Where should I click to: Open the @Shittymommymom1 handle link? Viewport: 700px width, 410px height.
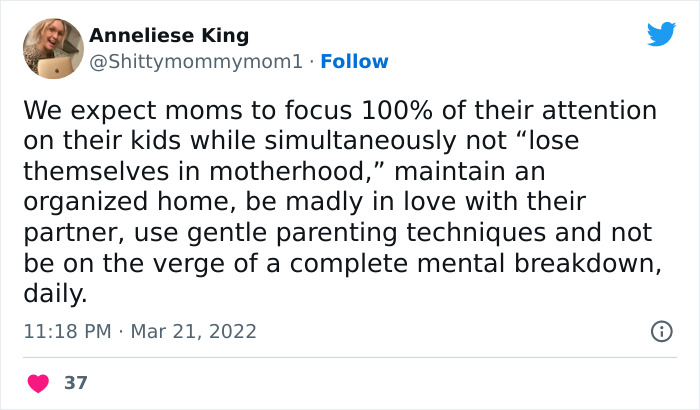tap(196, 62)
